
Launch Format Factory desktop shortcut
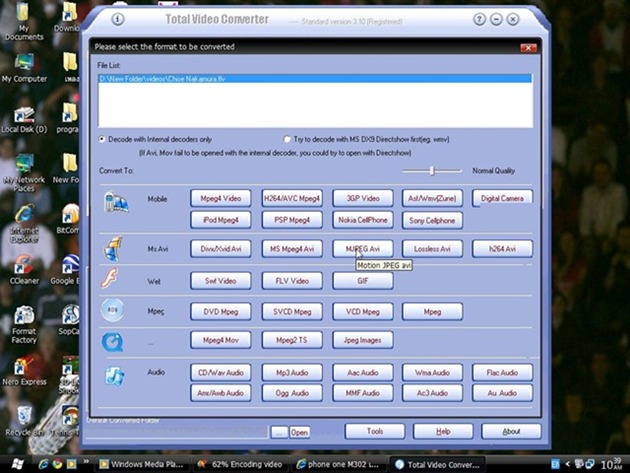tap(24, 325)
